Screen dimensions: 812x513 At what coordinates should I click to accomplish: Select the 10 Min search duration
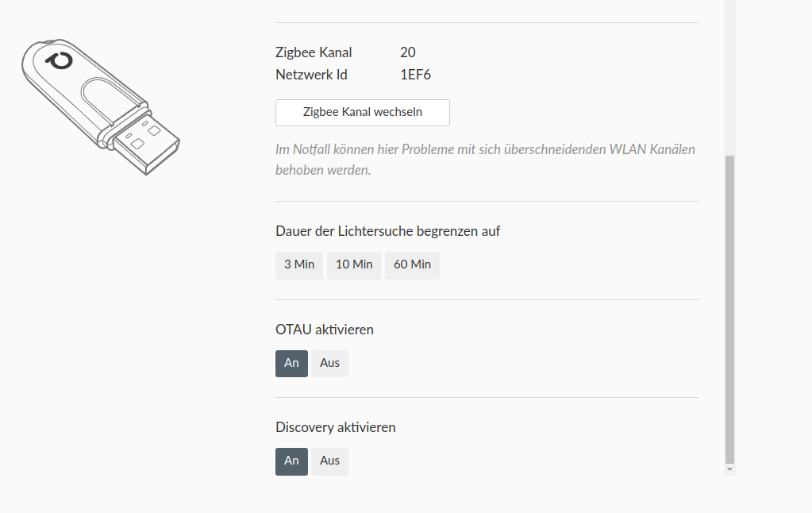(x=354, y=265)
